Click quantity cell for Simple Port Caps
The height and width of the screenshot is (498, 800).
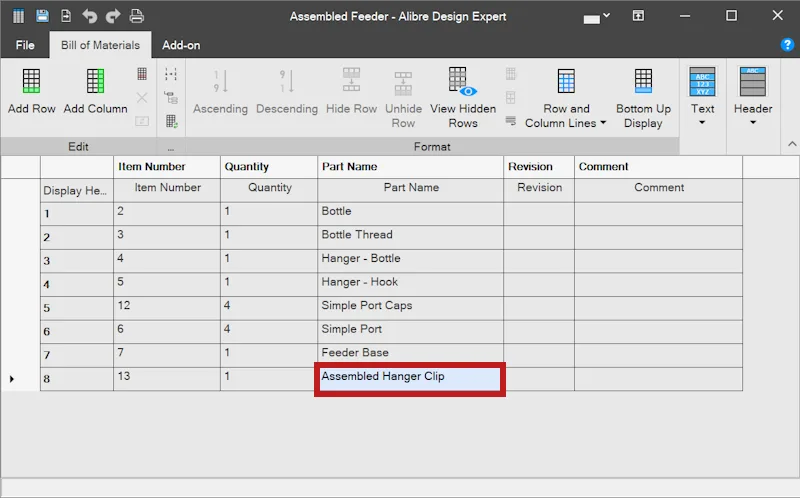(x=269, y=308)
